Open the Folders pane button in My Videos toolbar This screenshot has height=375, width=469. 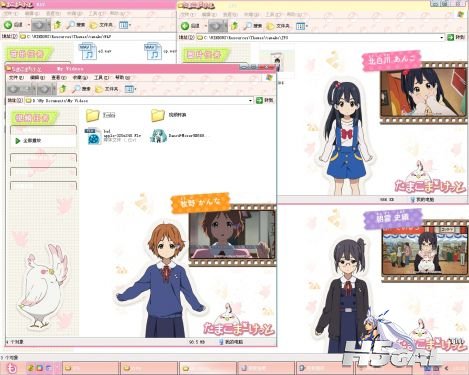pos(107,89)
